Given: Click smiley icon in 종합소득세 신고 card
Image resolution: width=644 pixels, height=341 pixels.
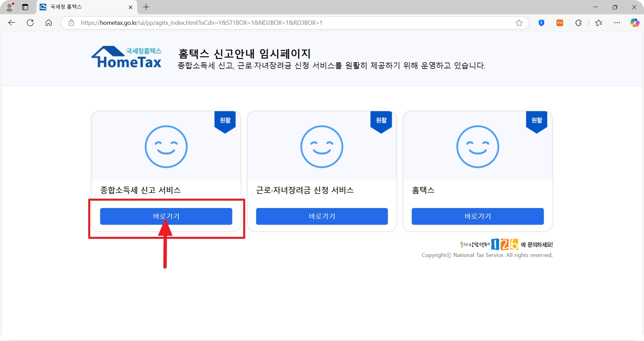Looking at the screenshot, I should [x=166, y=147].
